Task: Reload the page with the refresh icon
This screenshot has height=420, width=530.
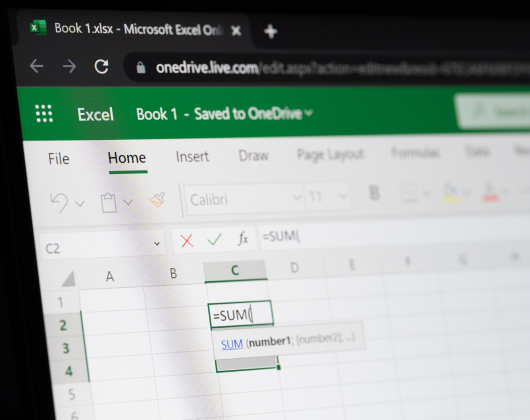Action: [101, 67]
